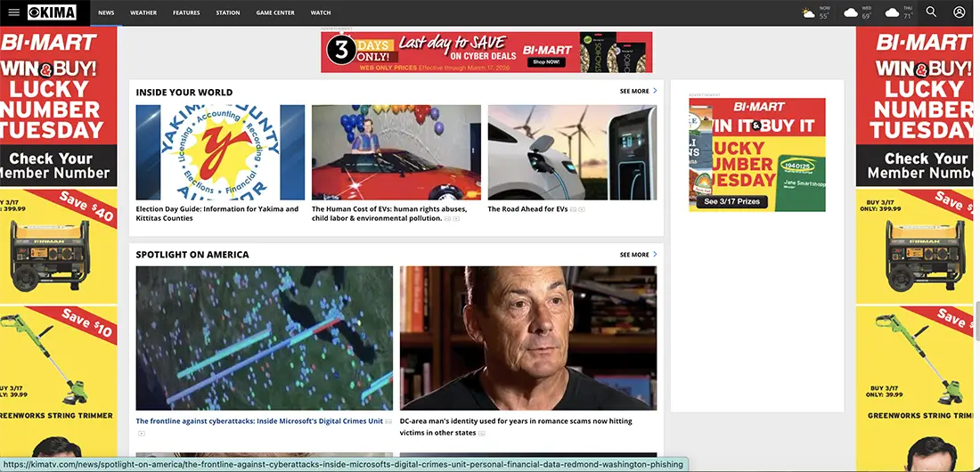Open the Features menu item
The image size is (980, 472).
click(x=186, y=12)
